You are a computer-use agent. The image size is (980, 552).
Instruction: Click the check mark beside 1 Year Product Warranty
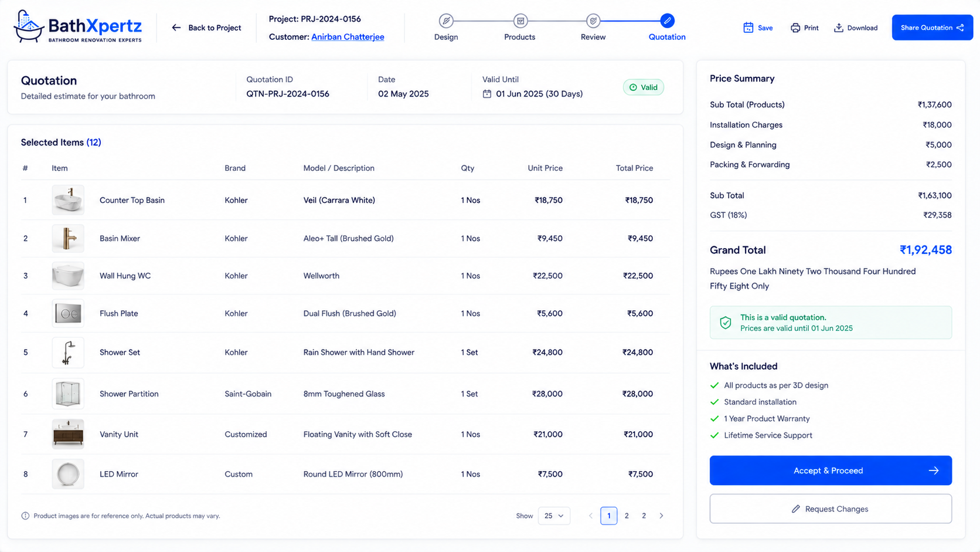[714, 419]
